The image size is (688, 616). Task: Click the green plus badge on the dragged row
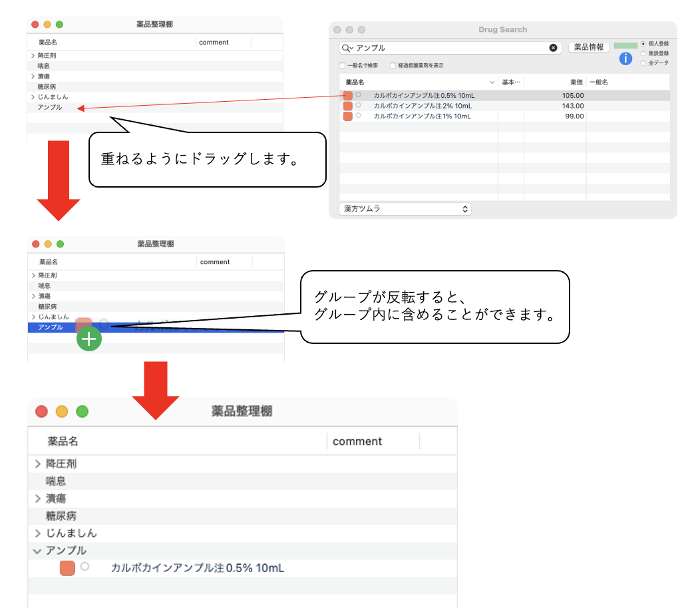(x=88, y=339)
